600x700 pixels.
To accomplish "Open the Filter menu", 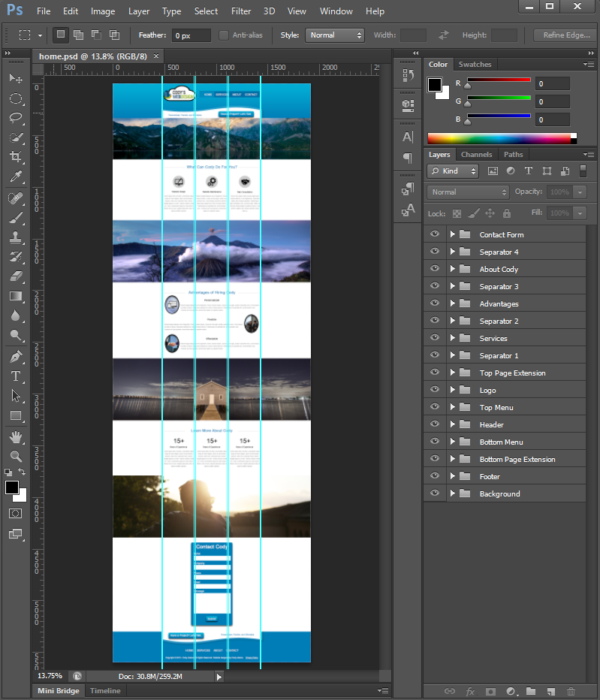I will [x=241, y=11].
